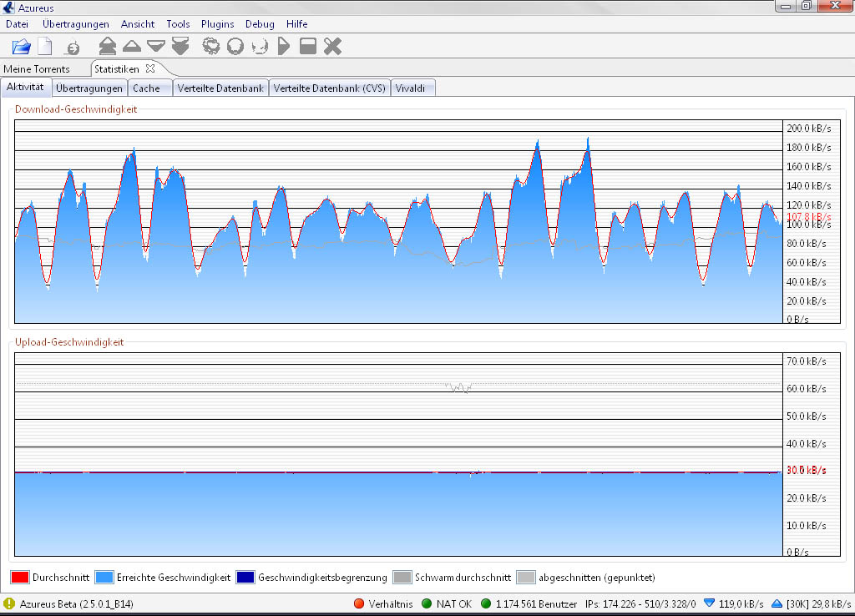Click the 119,0 kB/s download rate
The image size is (855, 616).
(x=741, y=603)
